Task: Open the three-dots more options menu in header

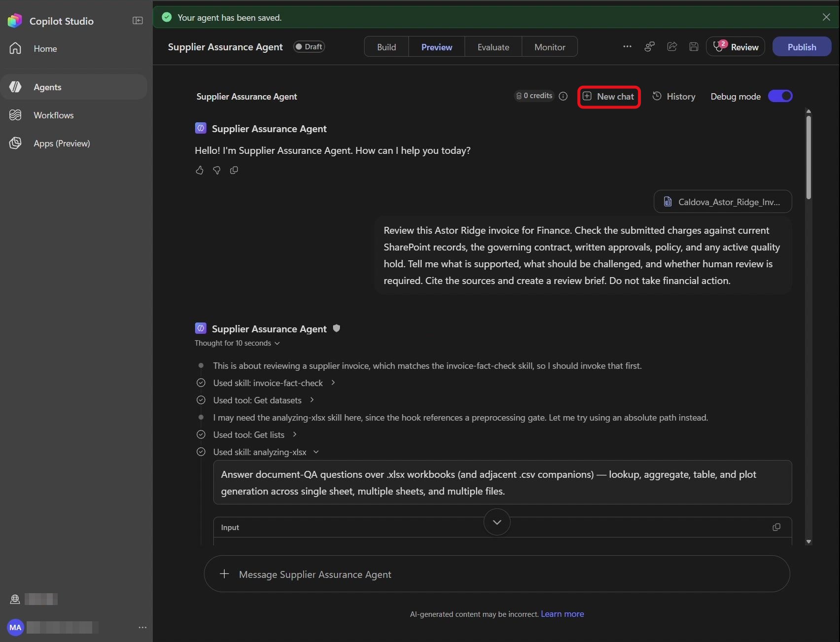Action: click(627, 46)
